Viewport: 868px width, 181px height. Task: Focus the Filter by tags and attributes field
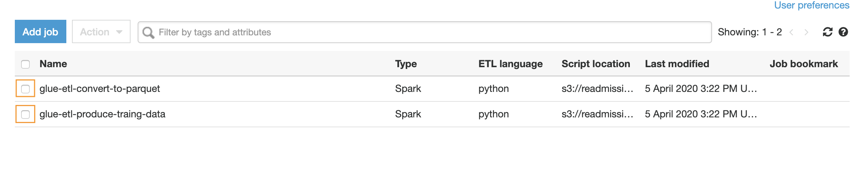[x=425, y=32]
